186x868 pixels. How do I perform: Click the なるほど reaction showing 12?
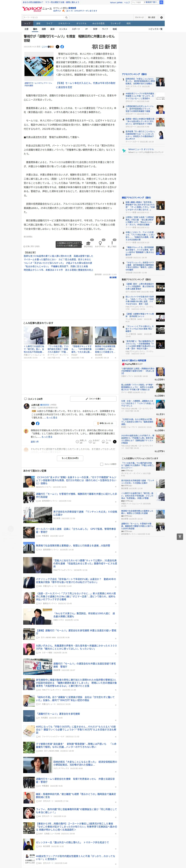(x=94, y=442)
